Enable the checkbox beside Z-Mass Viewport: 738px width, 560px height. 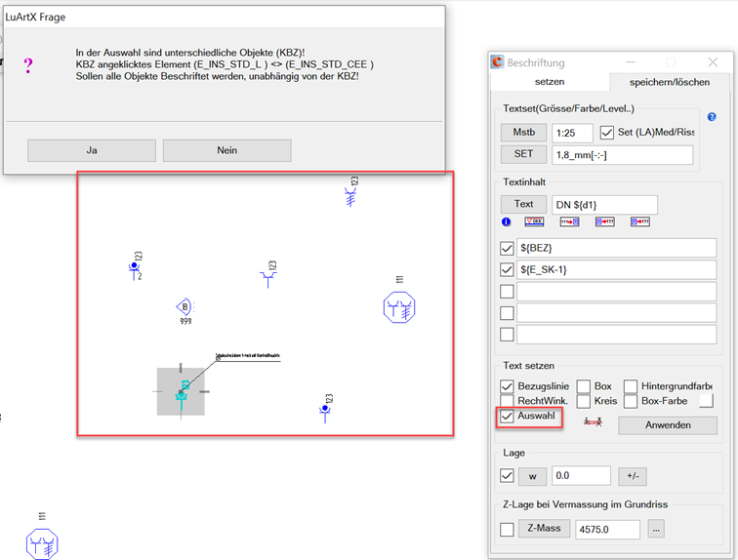pyautogui.click(x=507, y=529)
